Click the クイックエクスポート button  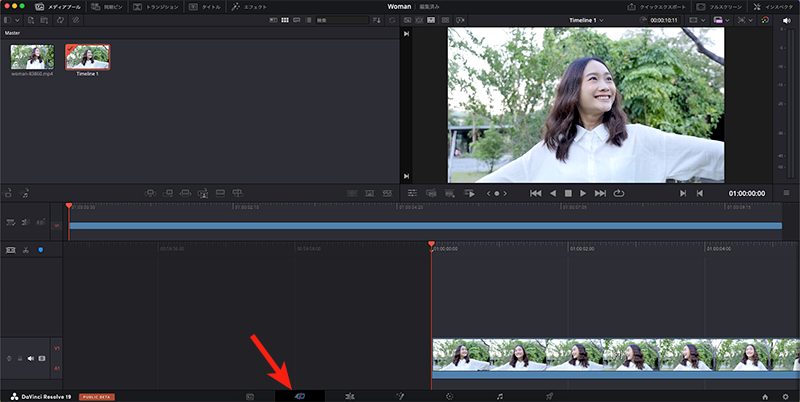[658, 7]
